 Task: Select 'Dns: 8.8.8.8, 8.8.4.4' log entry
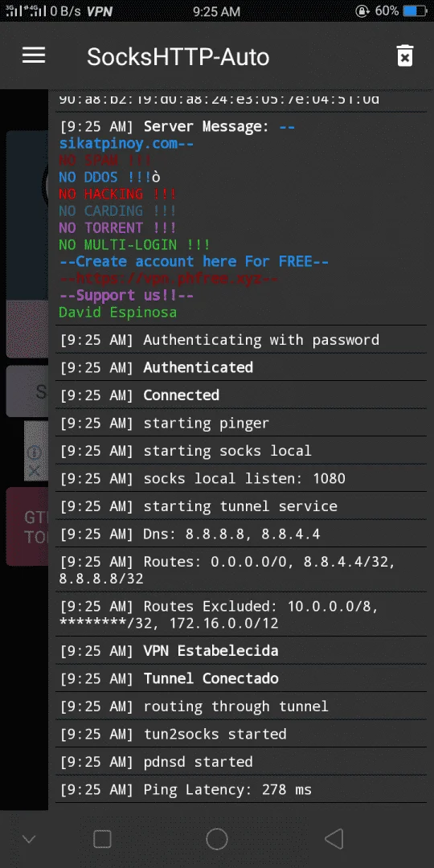pos(241,534)
